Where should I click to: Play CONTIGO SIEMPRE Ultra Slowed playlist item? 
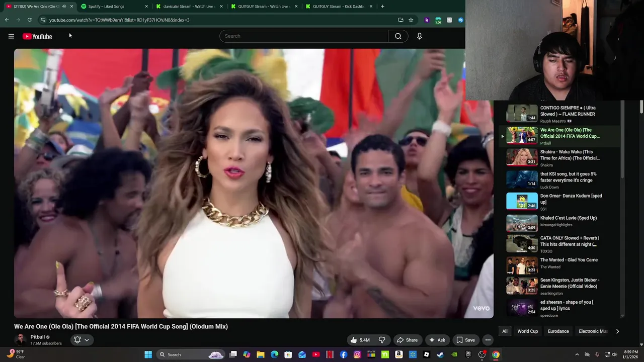click(x=559, y=114)
